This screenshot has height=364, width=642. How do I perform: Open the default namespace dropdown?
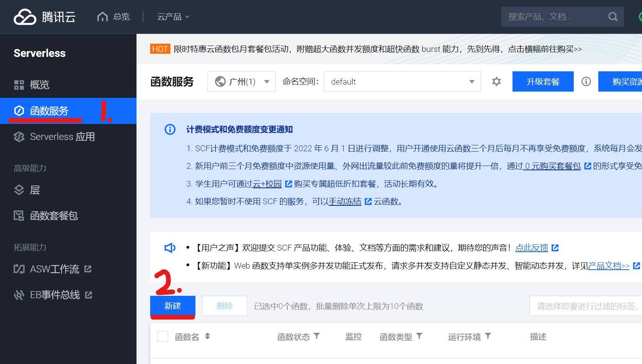click(402, 81)
